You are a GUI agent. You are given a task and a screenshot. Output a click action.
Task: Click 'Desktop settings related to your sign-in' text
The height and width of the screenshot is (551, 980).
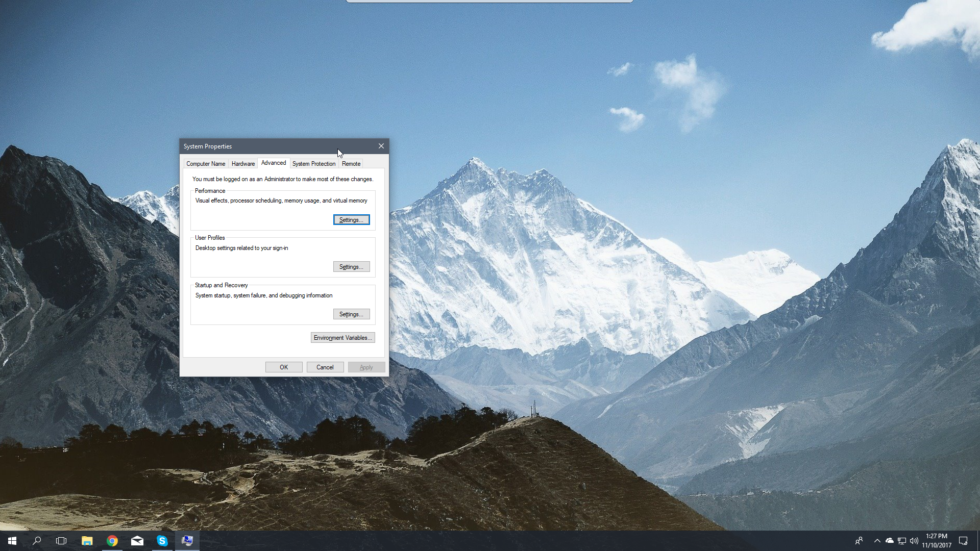(x=242, y=248)
